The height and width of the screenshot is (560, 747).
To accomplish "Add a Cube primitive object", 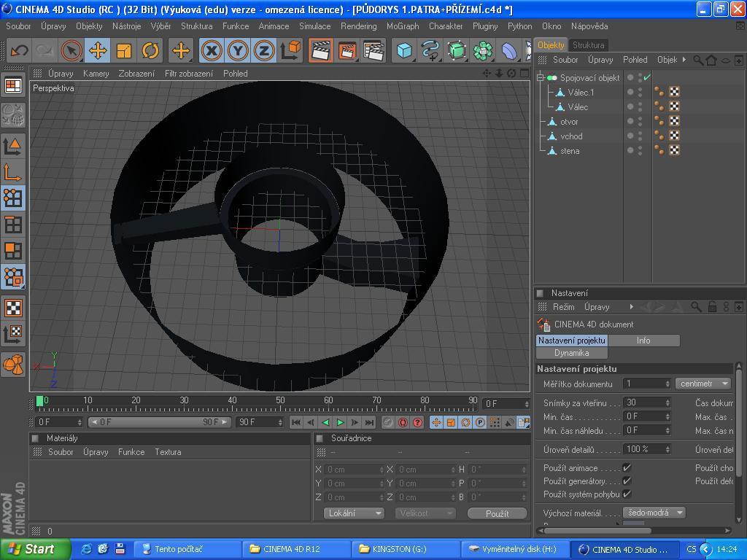I will pos(404,50).
